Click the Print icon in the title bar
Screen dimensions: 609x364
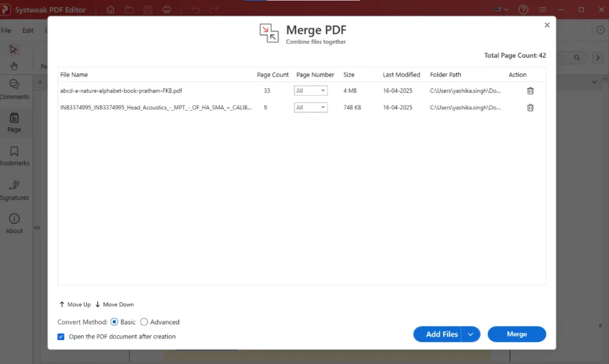[x=167, y=10]
